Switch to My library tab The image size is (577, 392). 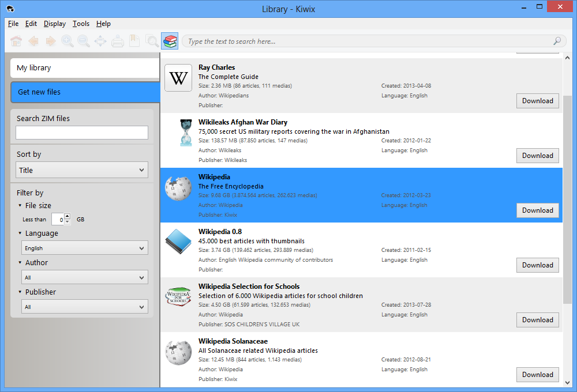[x=85, y=67]
